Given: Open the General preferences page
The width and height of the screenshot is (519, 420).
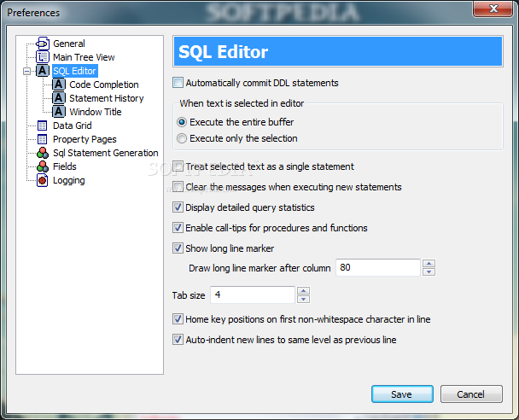Looking at the screenshot, I should (x=69, y=44).
